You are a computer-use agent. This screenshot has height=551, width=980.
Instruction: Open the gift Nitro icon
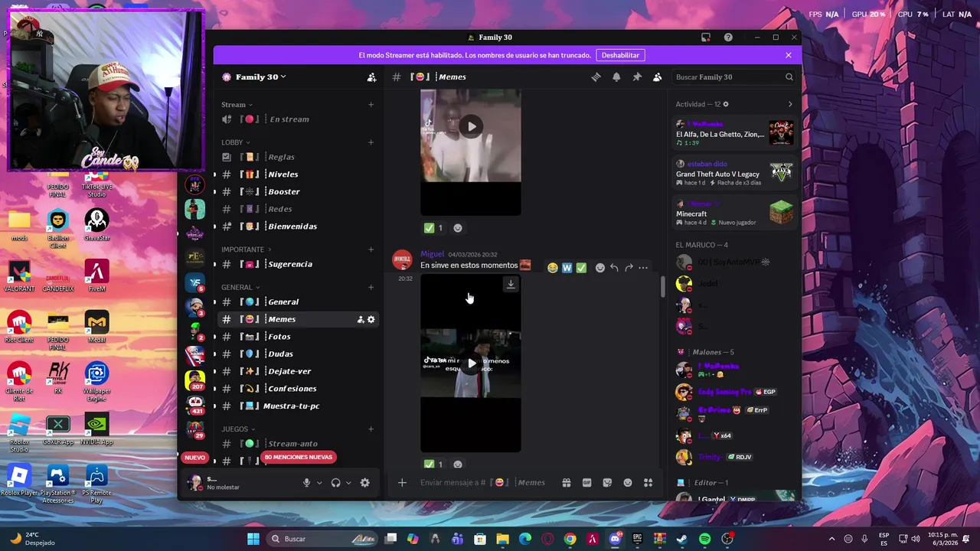pyautogui.click(x=567, y=482)
